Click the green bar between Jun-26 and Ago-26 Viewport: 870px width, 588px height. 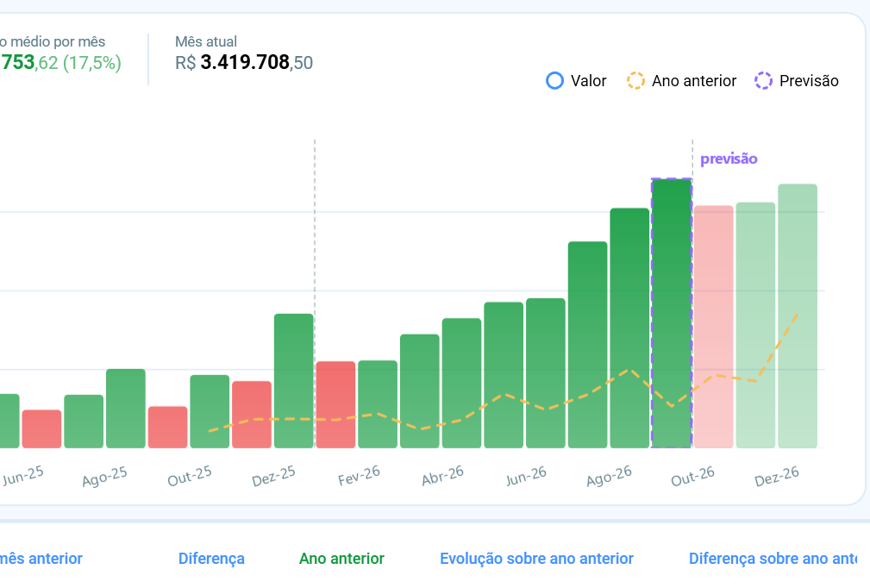(587, 345)
